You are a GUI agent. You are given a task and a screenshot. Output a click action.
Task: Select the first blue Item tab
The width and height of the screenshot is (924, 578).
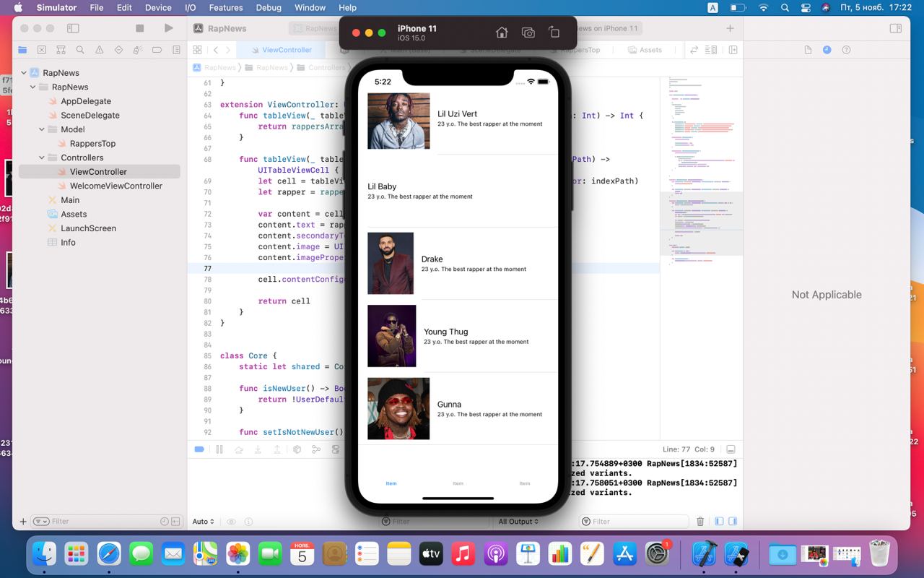(x=391, y=483)
